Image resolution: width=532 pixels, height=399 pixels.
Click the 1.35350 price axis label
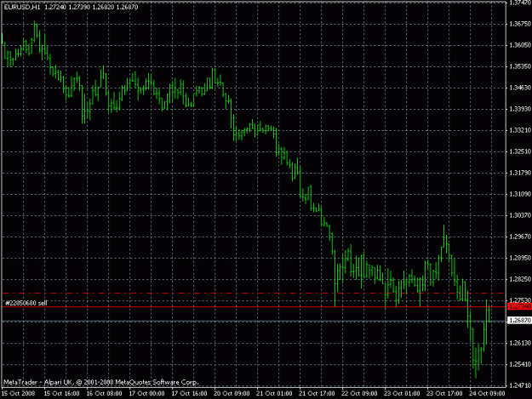coord(520,66)
